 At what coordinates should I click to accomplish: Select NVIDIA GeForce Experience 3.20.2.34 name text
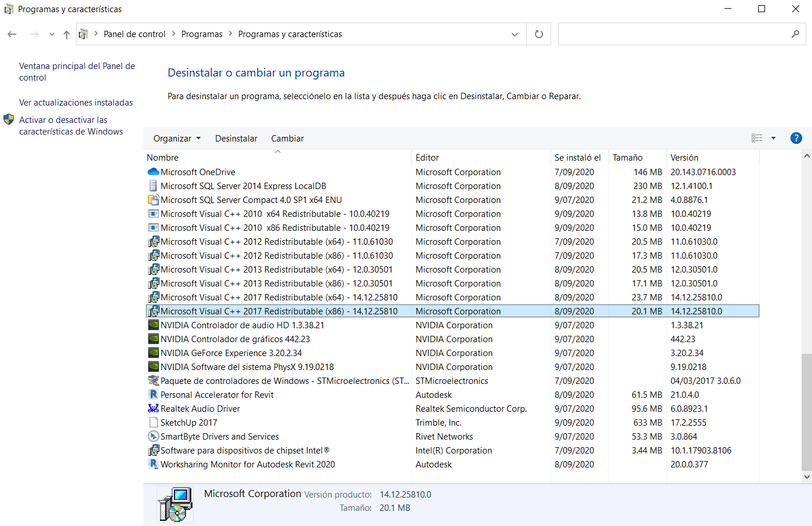tap(231, 353)
